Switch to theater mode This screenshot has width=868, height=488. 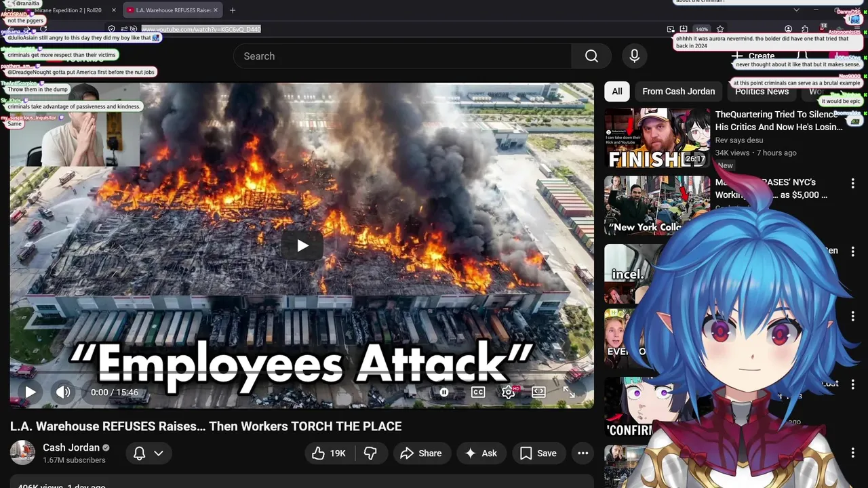pos(538,392)
